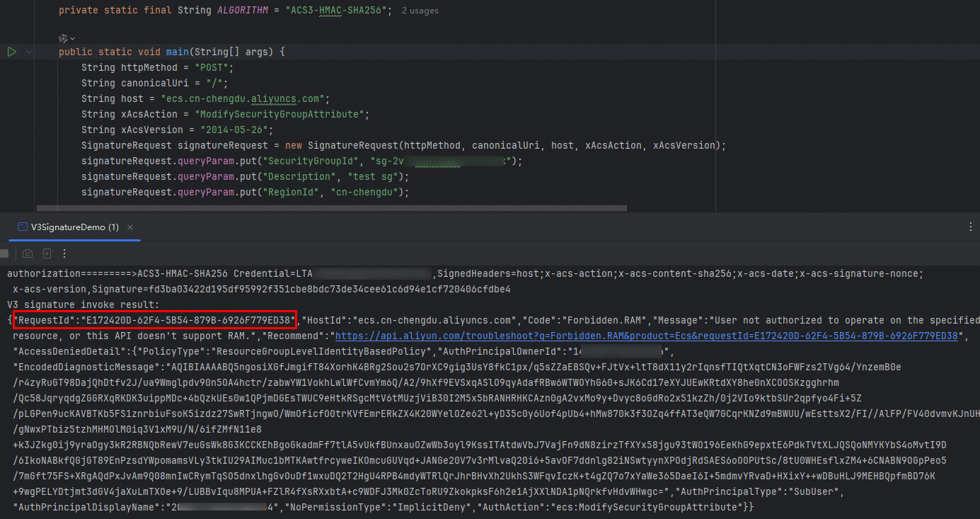Open more run toolbar actions menu
980x519 pixels.
tap(64, 253)
